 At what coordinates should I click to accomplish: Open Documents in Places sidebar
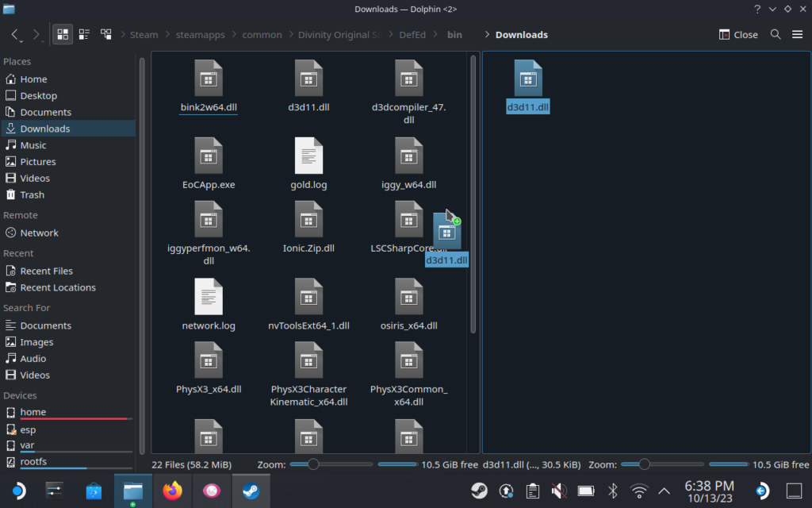click(x=68, y=113)
